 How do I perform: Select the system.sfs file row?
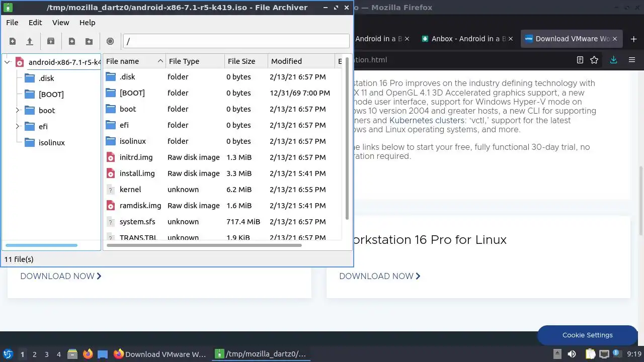click(x=223, y=222)
